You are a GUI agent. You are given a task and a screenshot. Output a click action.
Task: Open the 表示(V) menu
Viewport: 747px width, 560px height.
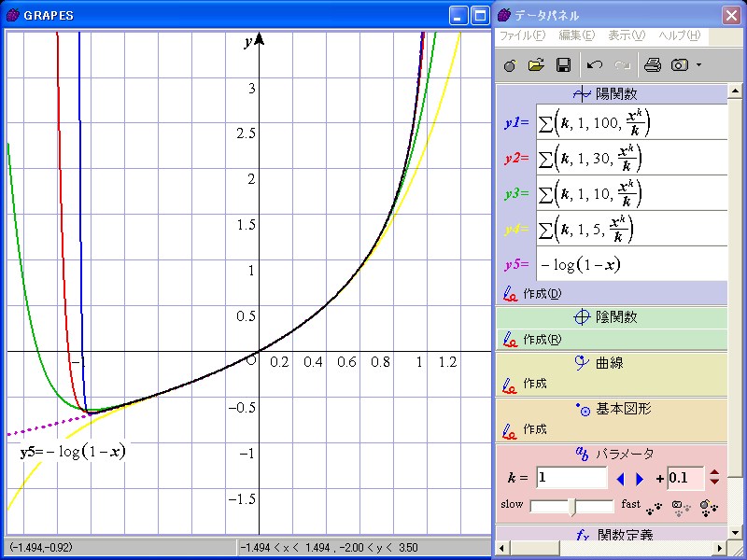click(x=627, y=35)
